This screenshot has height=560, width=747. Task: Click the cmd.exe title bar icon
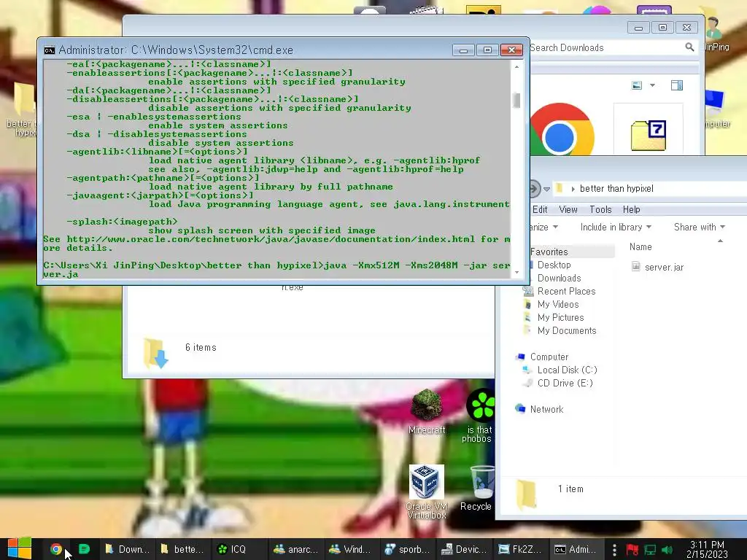click(x=49, y=50)
